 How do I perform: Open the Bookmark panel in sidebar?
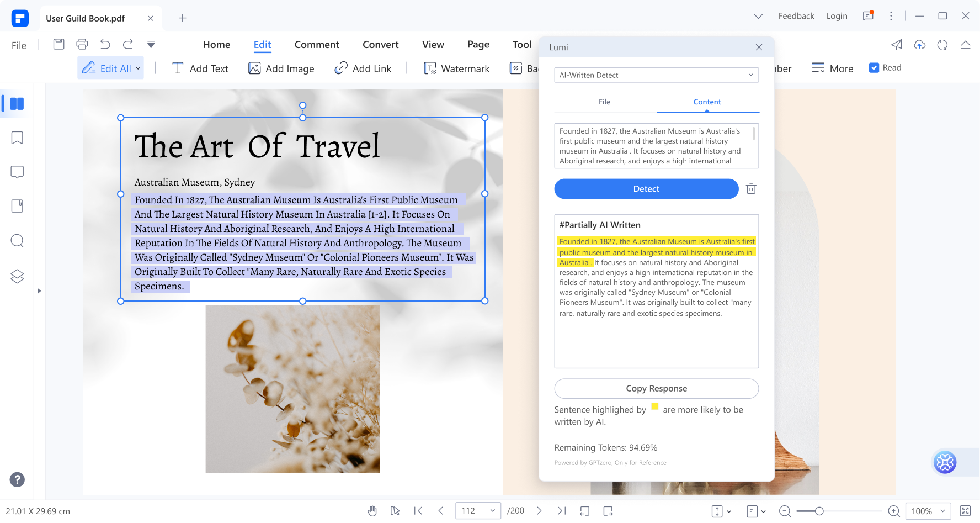[17, 138]
